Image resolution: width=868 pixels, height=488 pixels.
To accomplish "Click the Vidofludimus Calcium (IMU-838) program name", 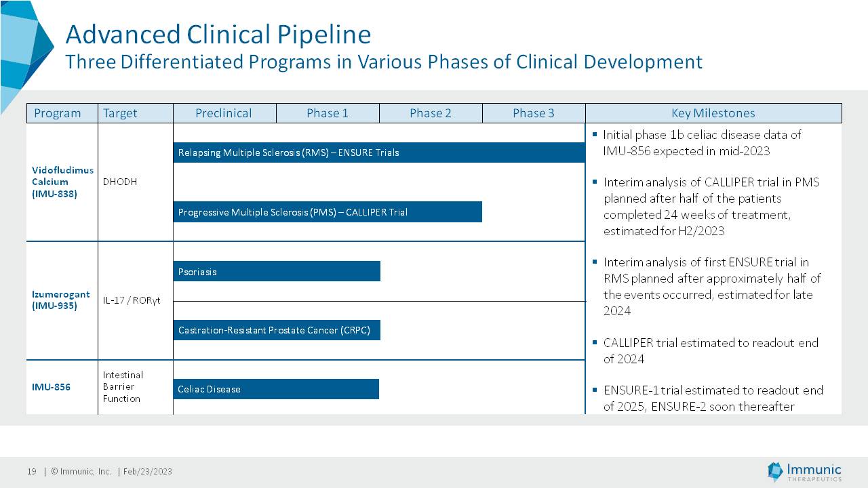I will (62, 182).
